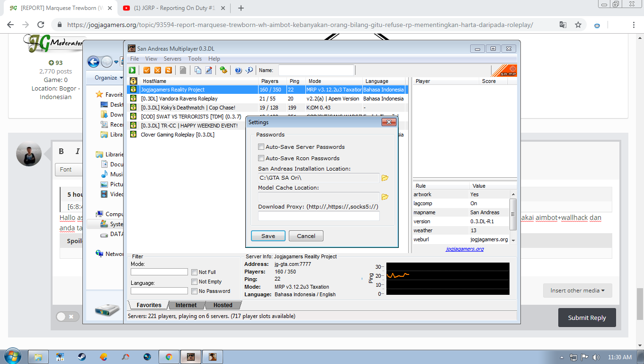Enable Auto-Save Server Passwords checkbox
The width and height of the screenshot is (644, 364).
[x=261, y=147]
